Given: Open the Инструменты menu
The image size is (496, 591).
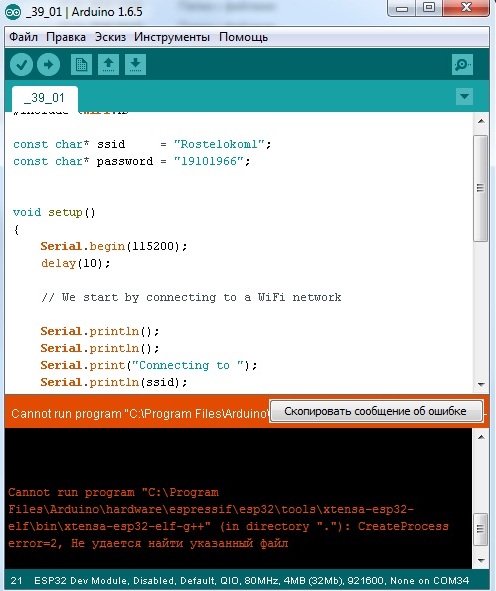Looking at the screenshot, I should point(172,37).
